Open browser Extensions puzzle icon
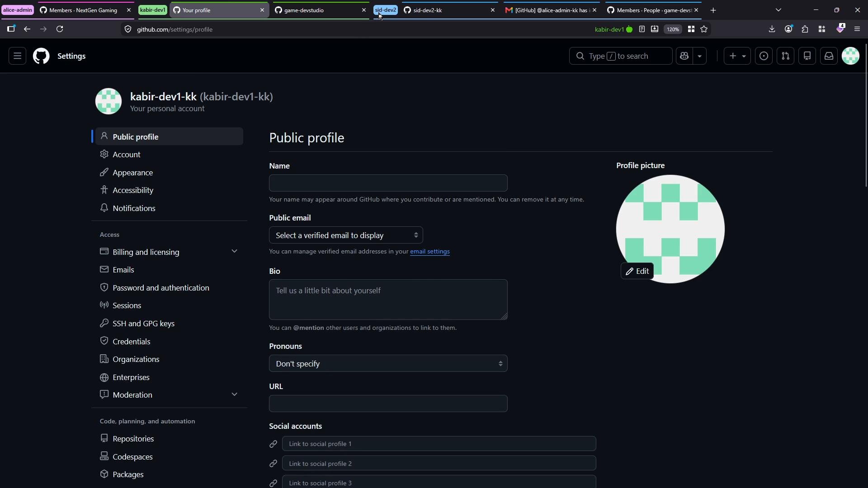868x488 pixels. pyautogui.click(x=805, y=29)
